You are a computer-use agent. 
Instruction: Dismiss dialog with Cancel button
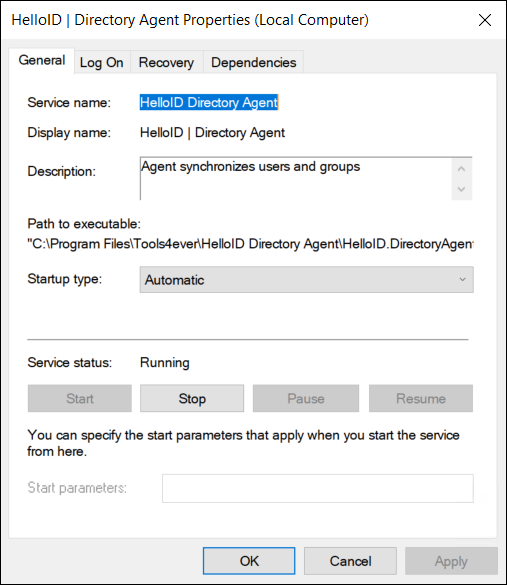[x=350, y=561]
